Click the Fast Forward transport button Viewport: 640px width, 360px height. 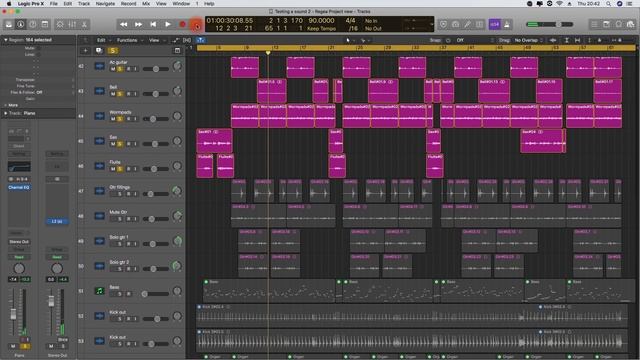[138, 24]
